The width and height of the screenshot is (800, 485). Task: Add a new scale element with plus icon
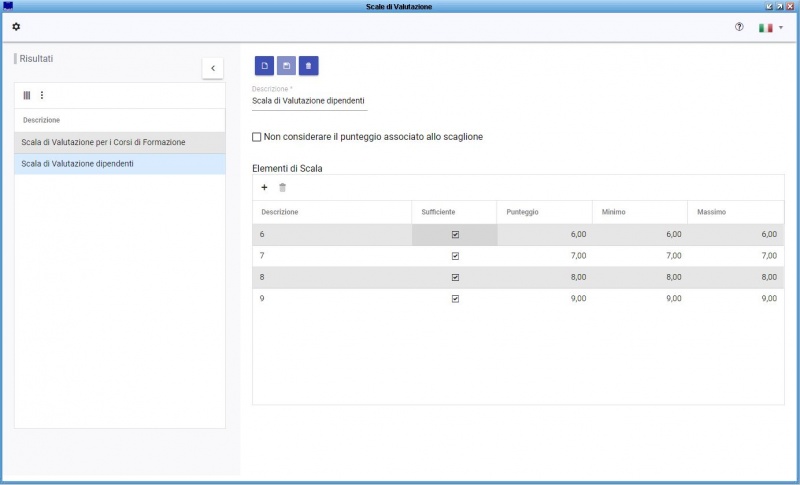point(264,187)
